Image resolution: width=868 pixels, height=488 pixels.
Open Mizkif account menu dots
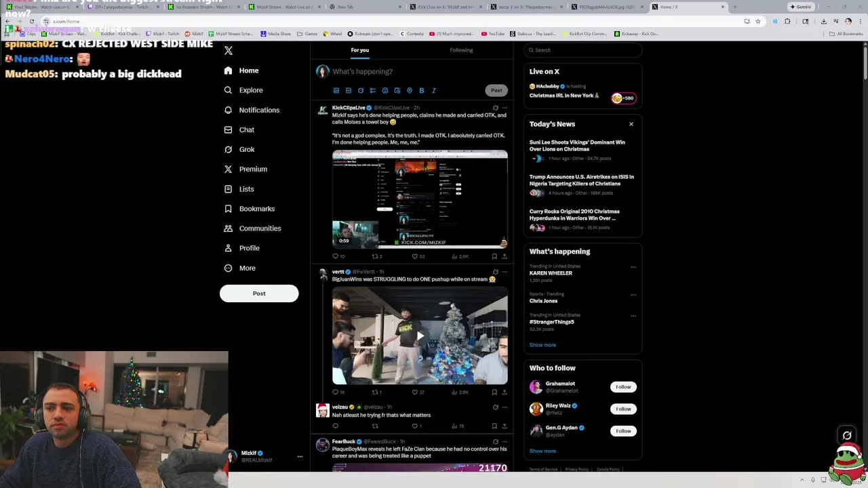300,457
